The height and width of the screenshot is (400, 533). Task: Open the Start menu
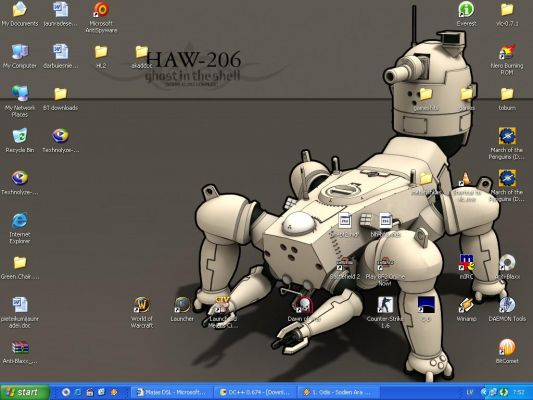[24, 393]
